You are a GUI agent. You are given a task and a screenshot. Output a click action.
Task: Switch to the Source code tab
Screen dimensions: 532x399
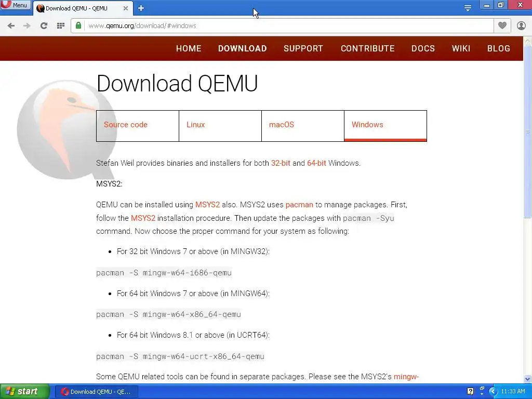point(137,126)
